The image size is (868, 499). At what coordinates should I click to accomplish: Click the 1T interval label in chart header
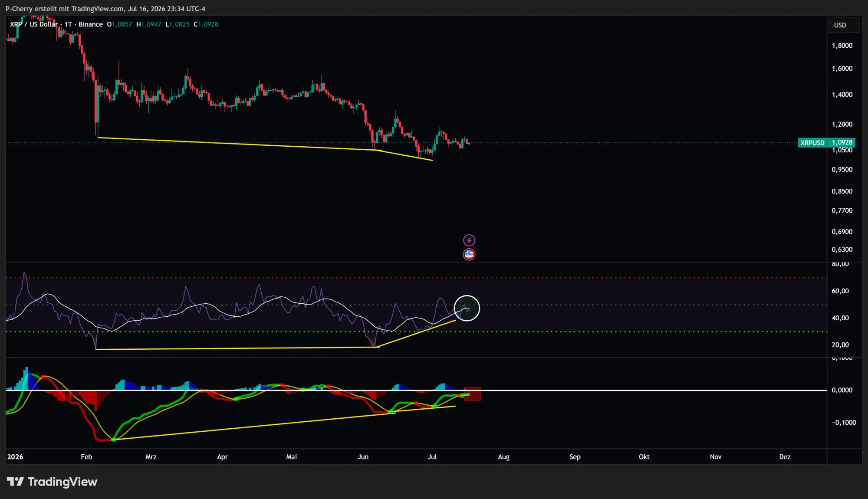click(x=68, y=24)
